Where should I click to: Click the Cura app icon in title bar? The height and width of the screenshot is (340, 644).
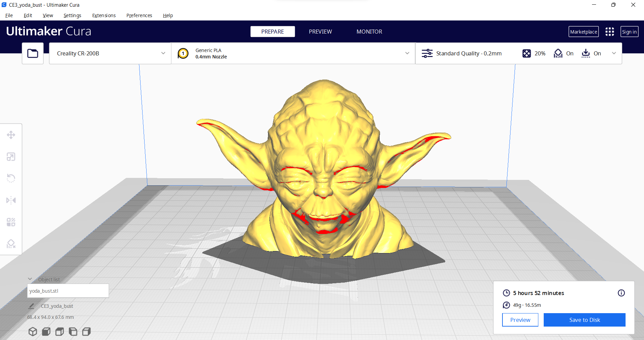point(4,5)
